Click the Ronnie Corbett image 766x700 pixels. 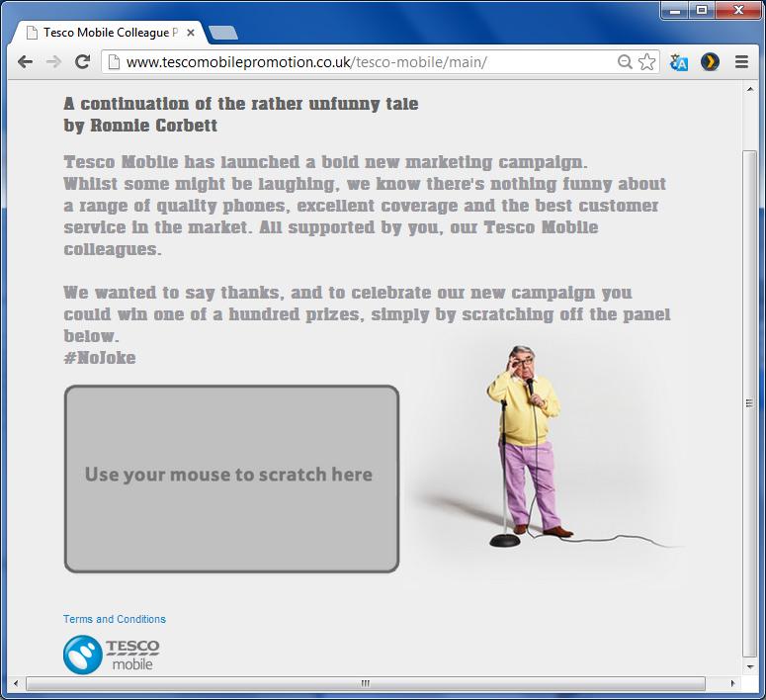[x=530, y=446]
